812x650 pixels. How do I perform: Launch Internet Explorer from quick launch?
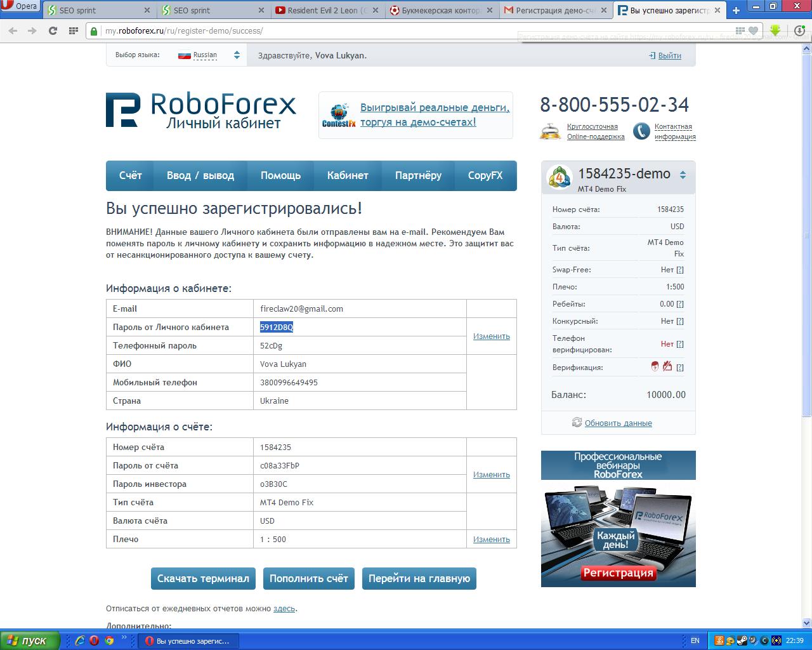pyautogui.click(x=80, y=640)
